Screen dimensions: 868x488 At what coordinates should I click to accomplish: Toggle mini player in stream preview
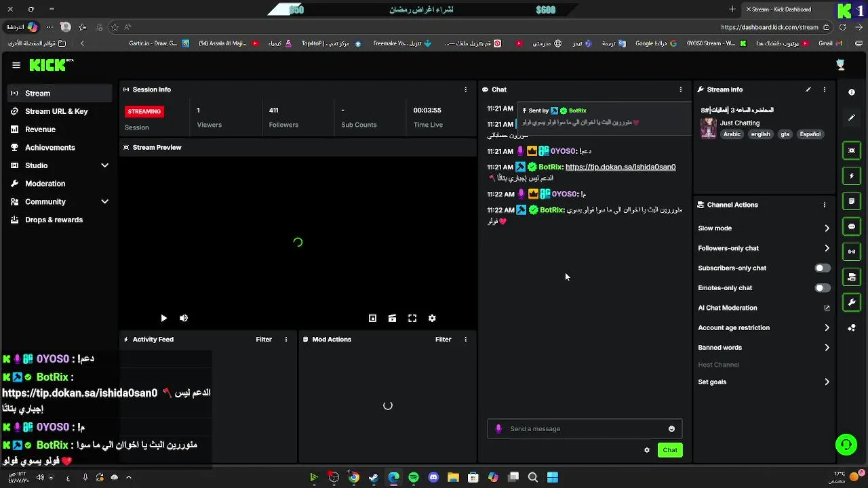pos(372,318)
